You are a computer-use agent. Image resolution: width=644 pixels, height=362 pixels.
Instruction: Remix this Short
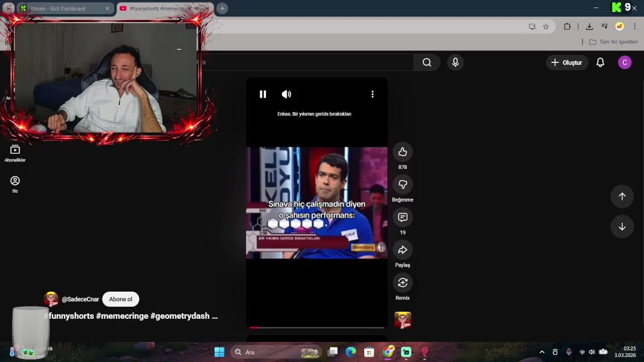pos(403,283)
